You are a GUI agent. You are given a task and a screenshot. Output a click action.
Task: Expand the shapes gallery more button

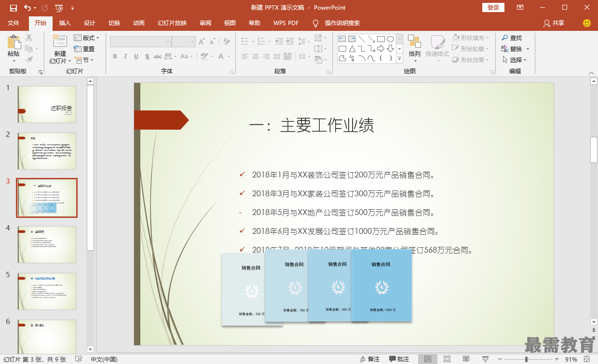(x=399, y=58)
